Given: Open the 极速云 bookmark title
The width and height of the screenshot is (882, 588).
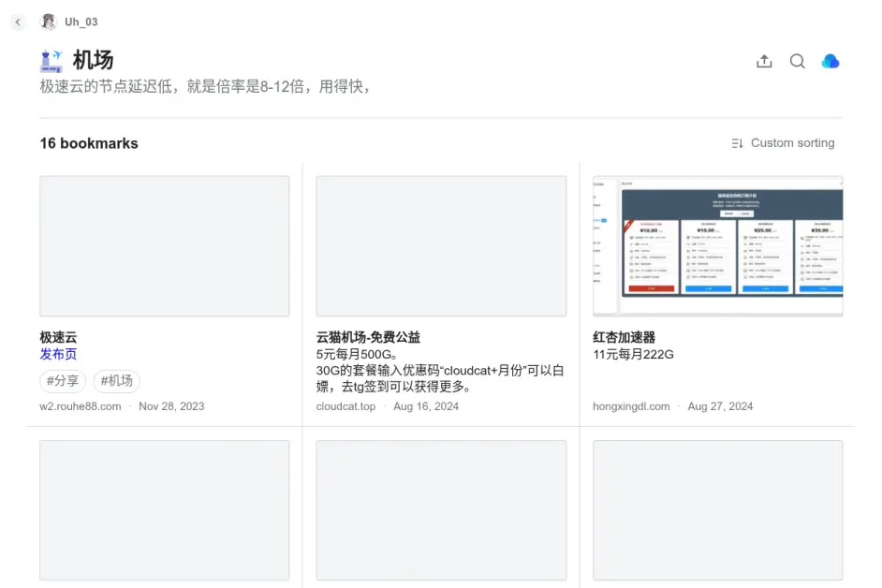Looking at the screenshot, I should pyautogui.click(x=58, y=337).
